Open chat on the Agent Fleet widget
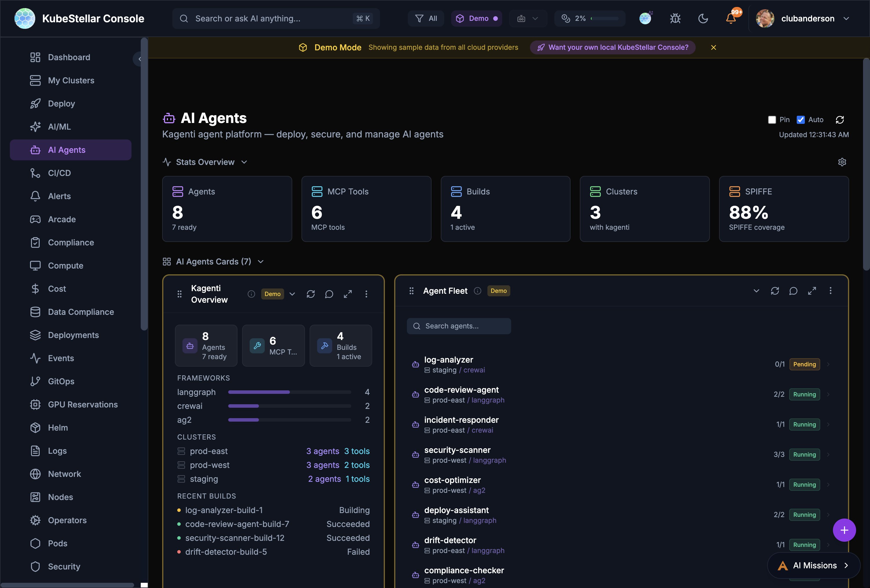 (794, 291)
